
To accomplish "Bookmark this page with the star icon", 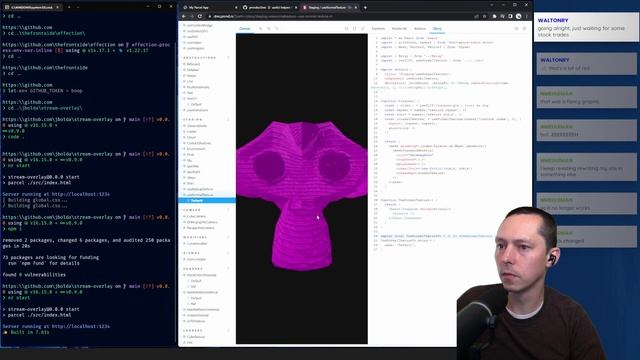I will (484, 16).
